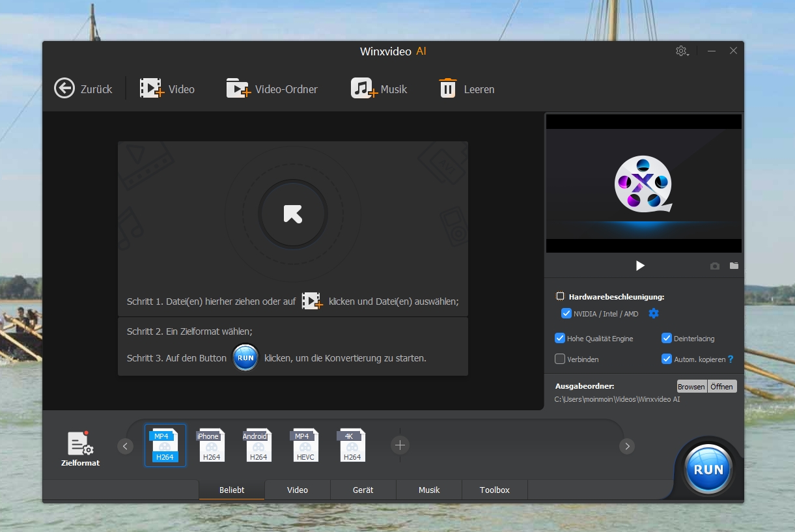Toggle the Deinterlacing checkbox
The image size is (795, 532).
[667, 339]
